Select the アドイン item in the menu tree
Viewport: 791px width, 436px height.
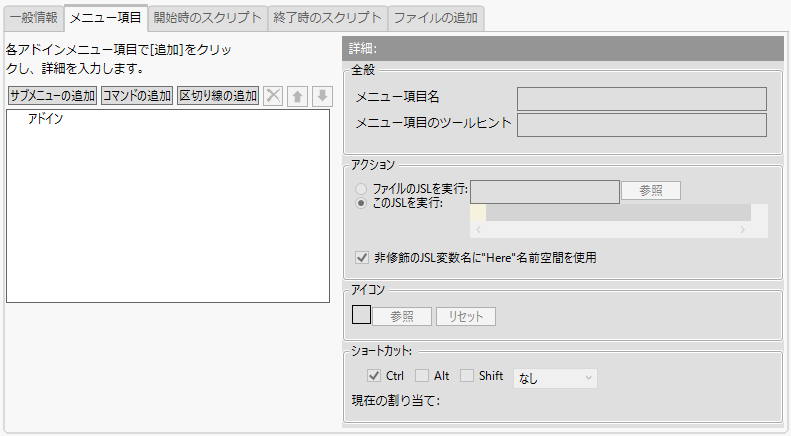[x=46, y=119]
